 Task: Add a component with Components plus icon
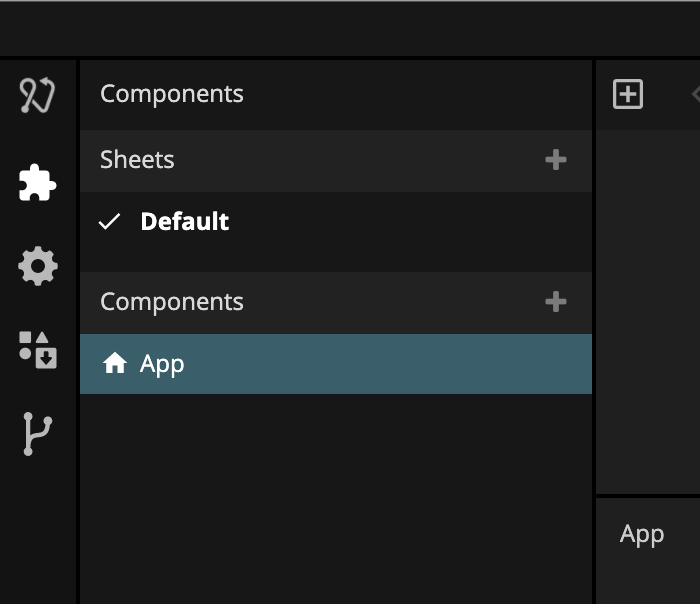pos(556,302)
